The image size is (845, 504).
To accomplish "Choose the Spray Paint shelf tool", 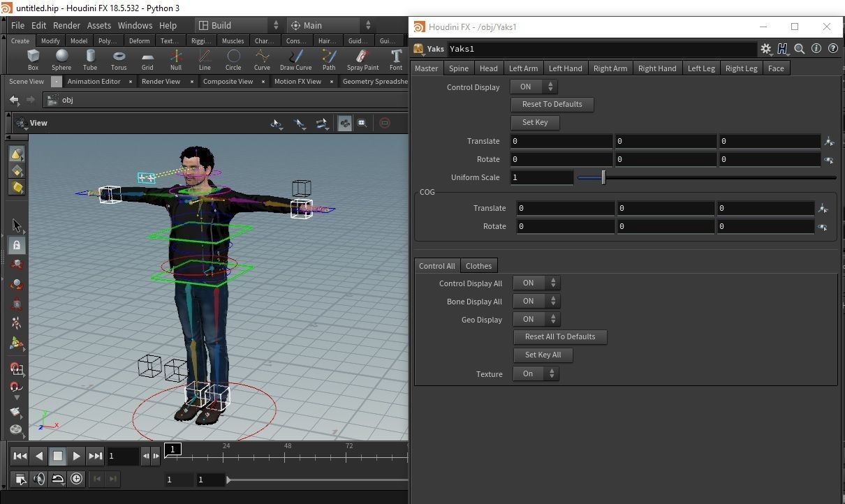I will click(362, 59).
